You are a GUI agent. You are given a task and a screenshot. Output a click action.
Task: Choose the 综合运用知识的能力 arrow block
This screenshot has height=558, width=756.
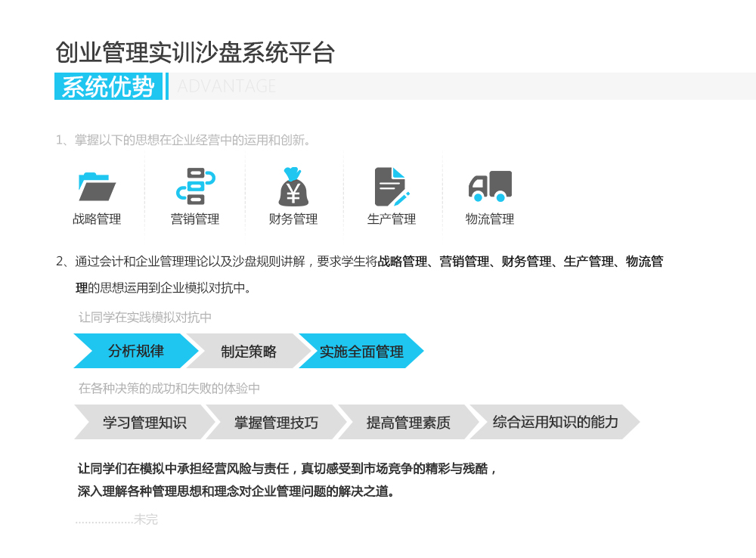pyautogui.click(x=555, y=422)
